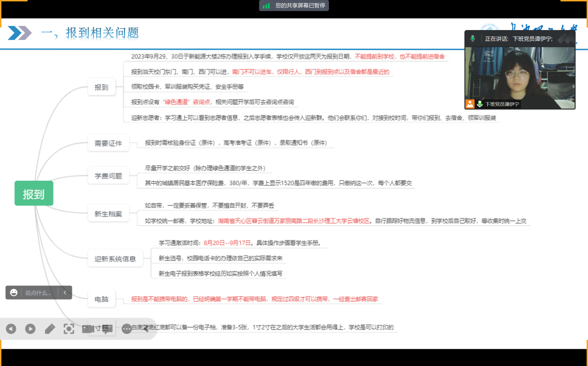Click the 学费问题 branch node
Image resolution: width=588 pixels, height=366 pixels.
tap(108, 176)
